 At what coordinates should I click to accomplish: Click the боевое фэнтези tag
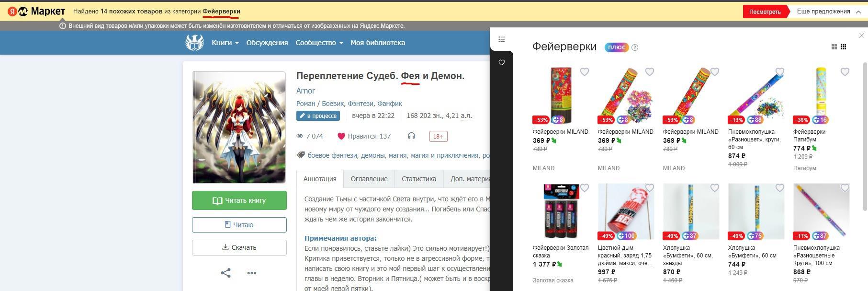pyautogui.click(x=332, y=155)
